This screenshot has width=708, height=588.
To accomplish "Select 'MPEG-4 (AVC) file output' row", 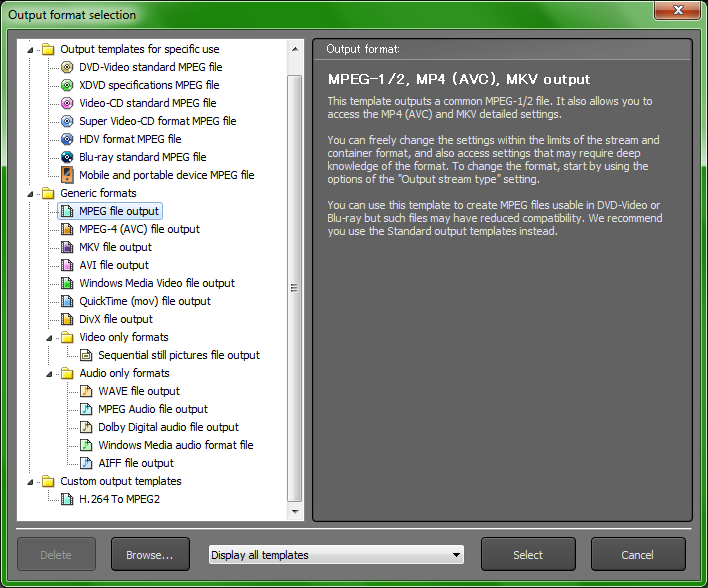I will (139, 229).
